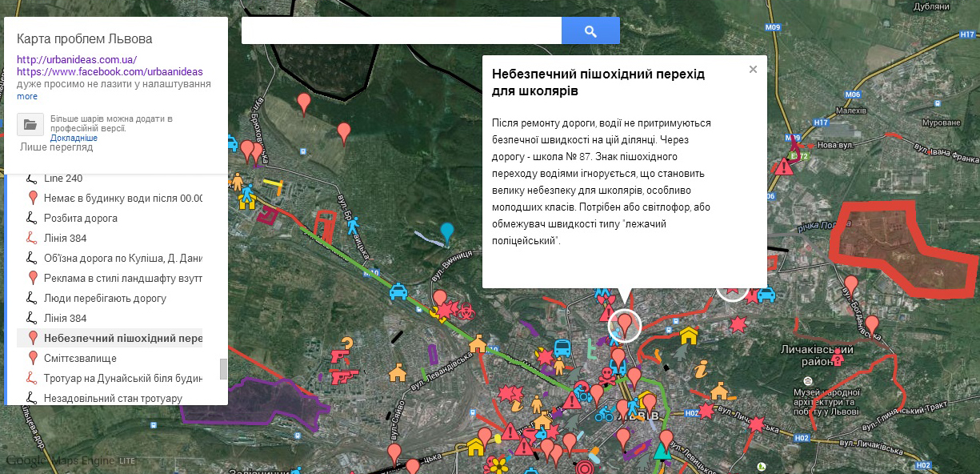Select 'Line 240' in the list
This screenshot has width=980, height=474.
[x=63, y=179]
